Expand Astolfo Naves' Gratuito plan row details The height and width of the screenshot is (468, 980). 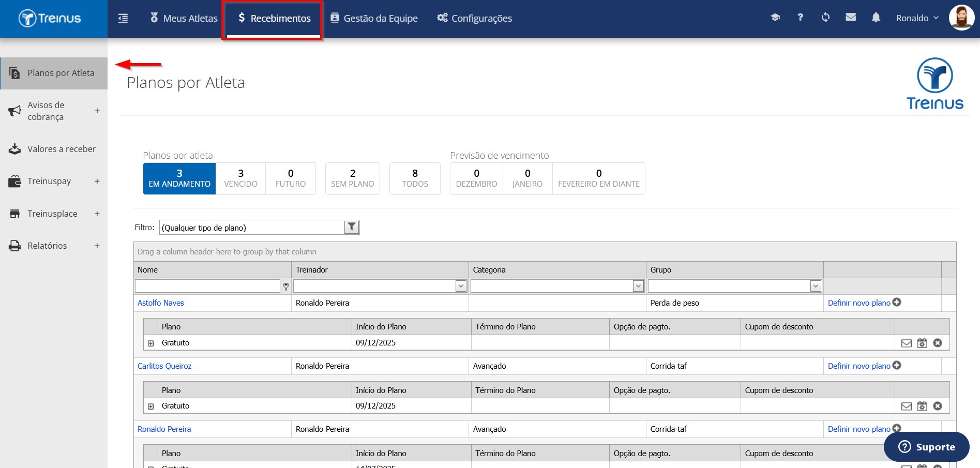tap(150, 343)
